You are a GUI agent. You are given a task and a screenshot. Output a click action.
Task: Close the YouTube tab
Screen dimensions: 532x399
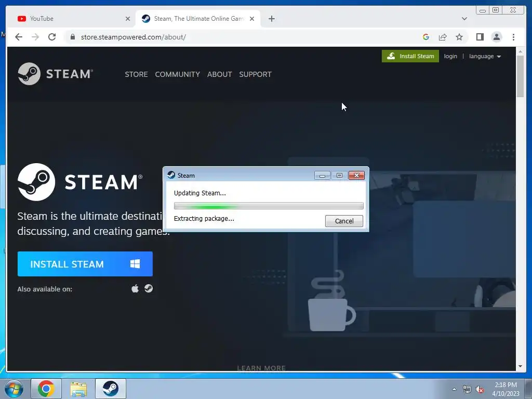pos(128,19)
